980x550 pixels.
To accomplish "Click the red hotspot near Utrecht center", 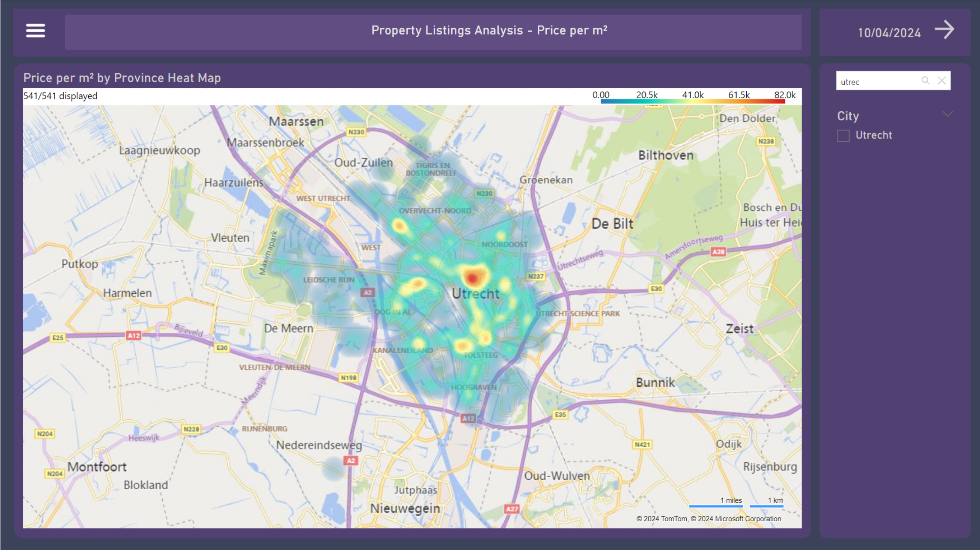I will coord(472,278).
